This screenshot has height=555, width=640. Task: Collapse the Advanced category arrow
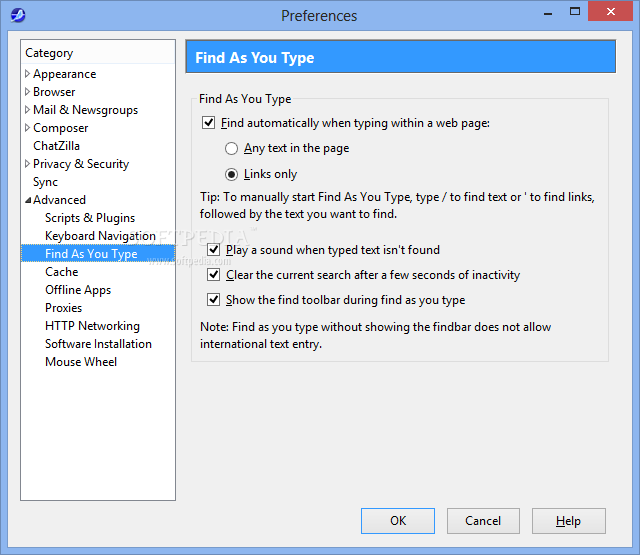tap(28, 200)
